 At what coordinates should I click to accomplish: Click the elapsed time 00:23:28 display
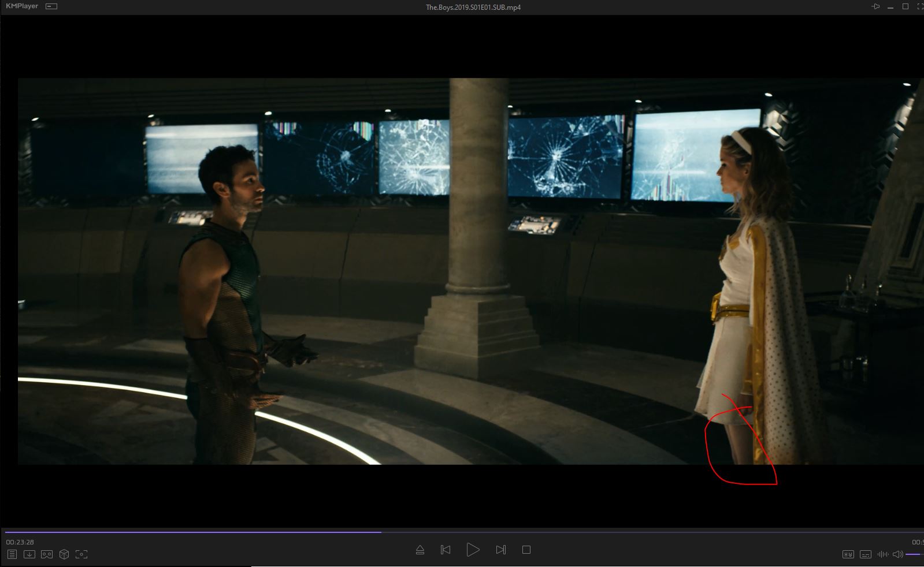coord(20,542)
